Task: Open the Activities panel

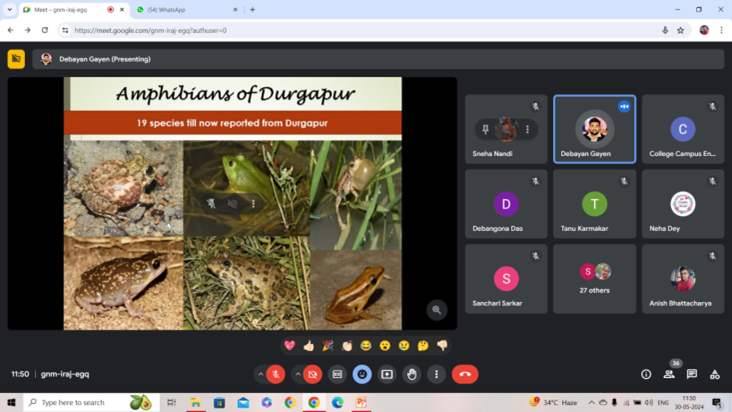Action: tap(714, 374)
